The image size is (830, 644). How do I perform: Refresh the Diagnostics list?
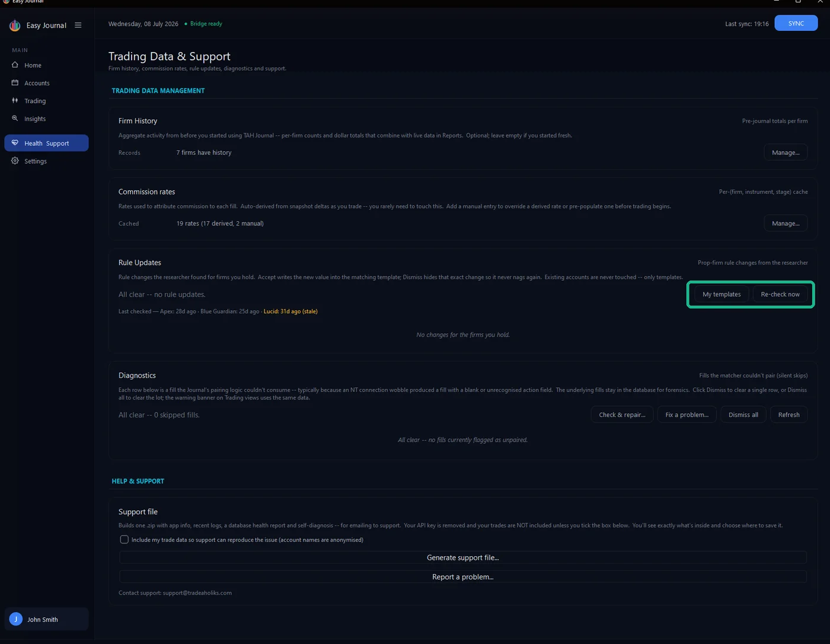coord(788,415)
